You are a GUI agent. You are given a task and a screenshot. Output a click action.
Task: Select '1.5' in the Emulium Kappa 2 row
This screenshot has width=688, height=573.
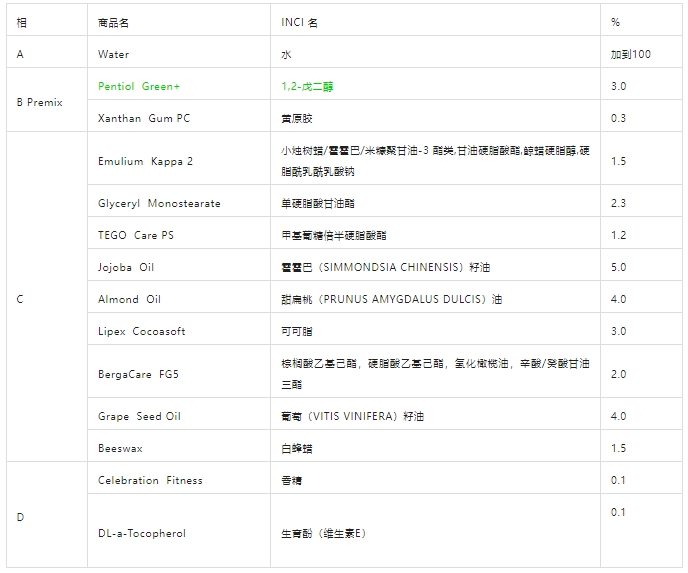tap(618, 161)
